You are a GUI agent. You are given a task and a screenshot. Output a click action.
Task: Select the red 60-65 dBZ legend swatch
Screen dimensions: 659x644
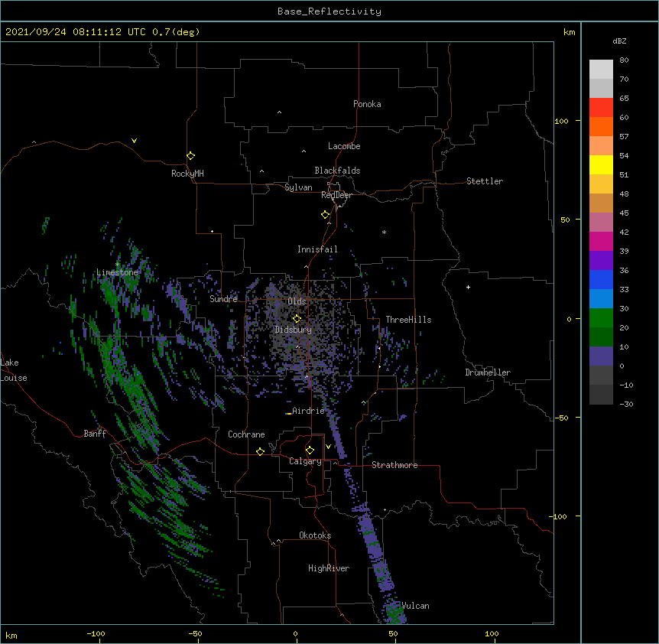(601, 108)
